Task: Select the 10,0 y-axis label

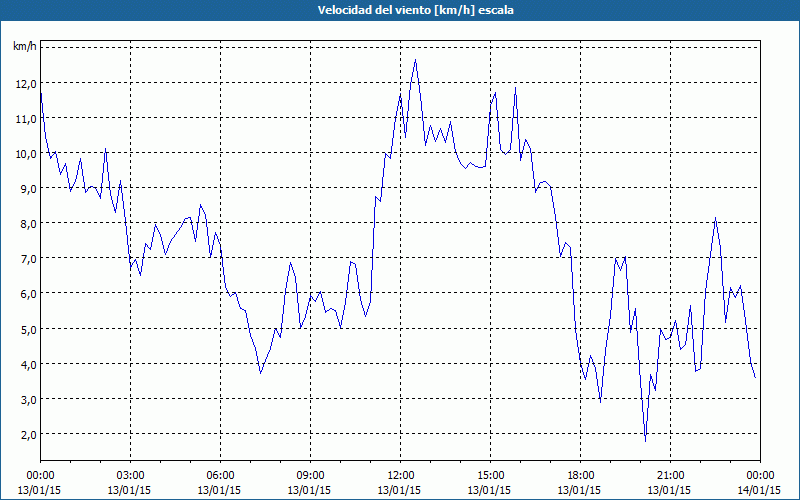Action: coord(28,154)
